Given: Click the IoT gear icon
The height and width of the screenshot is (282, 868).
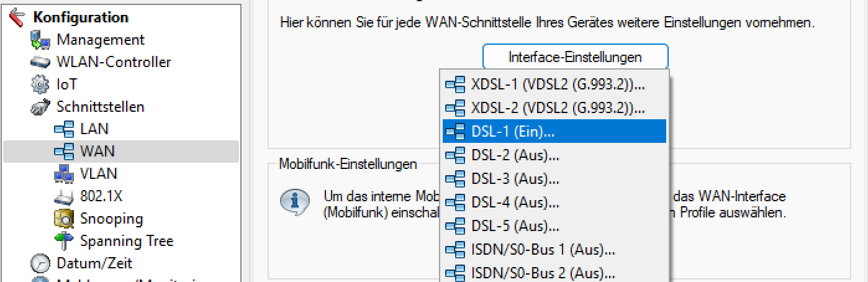Looking at the screenshot, I should 40,84.
